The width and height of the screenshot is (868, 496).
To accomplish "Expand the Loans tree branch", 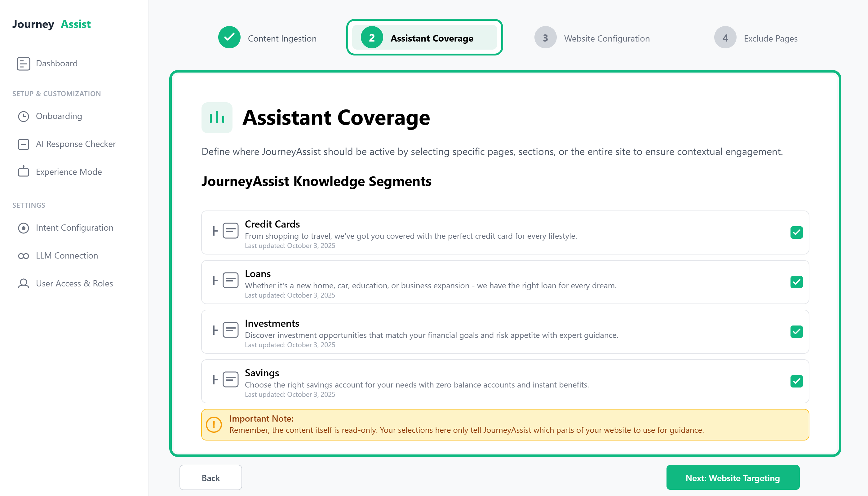I will pos(215,280).
